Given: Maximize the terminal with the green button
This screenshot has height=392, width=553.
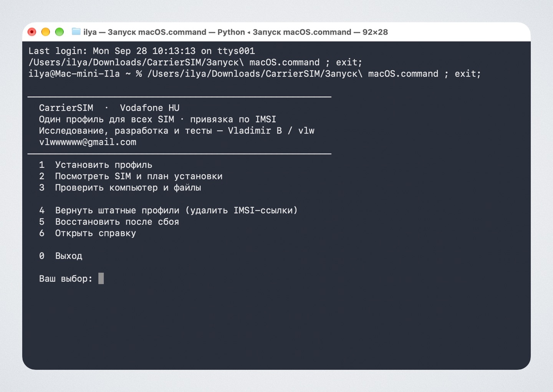Looking at the screenshot, I should point(60,32).
